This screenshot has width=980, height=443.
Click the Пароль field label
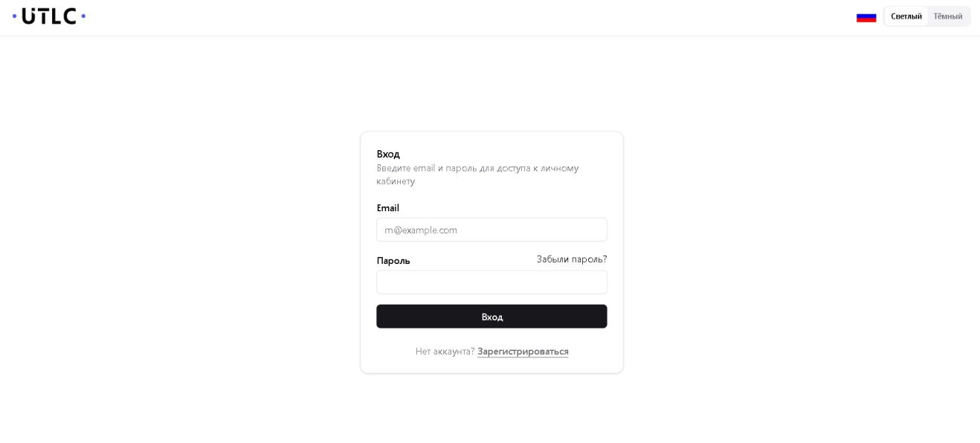[x=393, y=261]
